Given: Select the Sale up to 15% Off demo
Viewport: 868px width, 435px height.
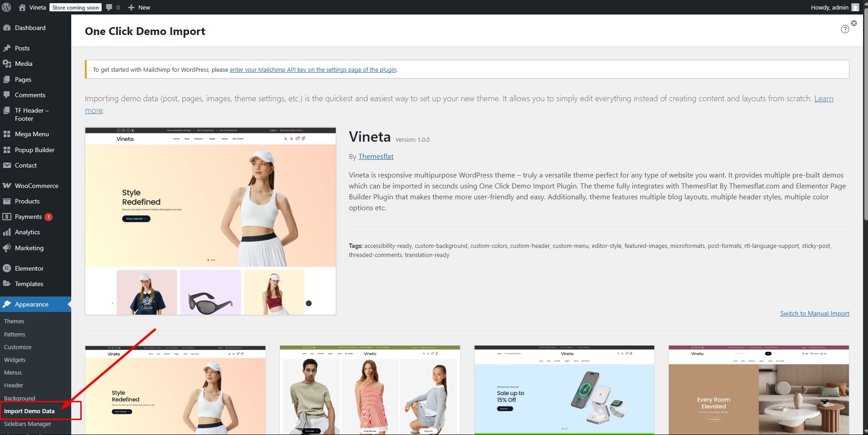Looking at the screenshot, I should point(564,390).
